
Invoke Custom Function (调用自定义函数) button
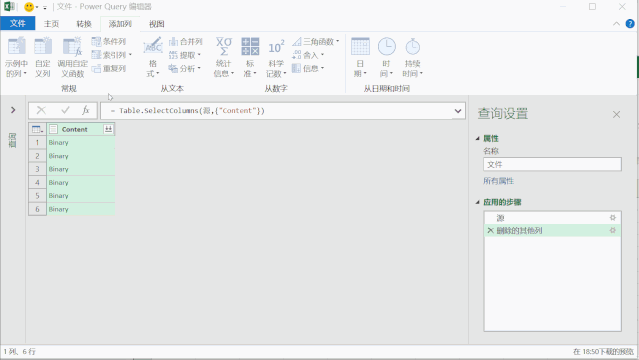pos(72,57)
